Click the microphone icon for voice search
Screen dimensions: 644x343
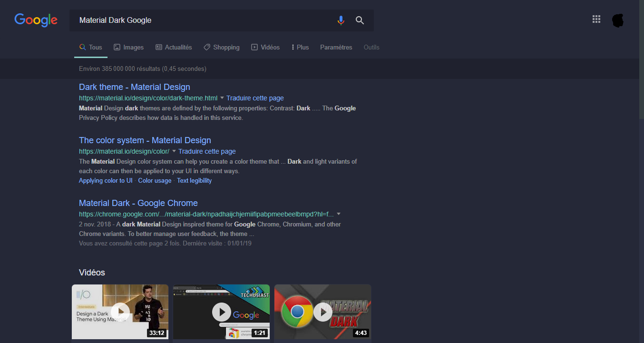pos(341,20)
